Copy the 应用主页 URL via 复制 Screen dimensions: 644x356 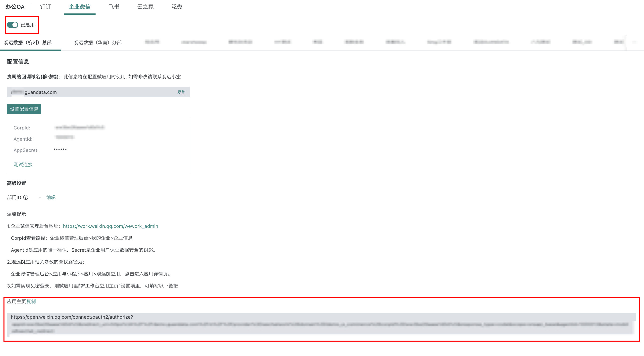click(x=31, y=301)
